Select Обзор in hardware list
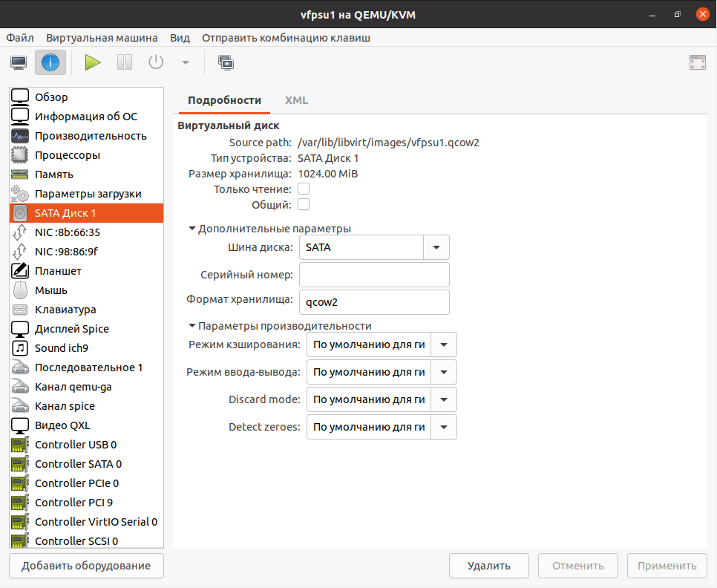 pyautogui.click(x=86, y=97)
